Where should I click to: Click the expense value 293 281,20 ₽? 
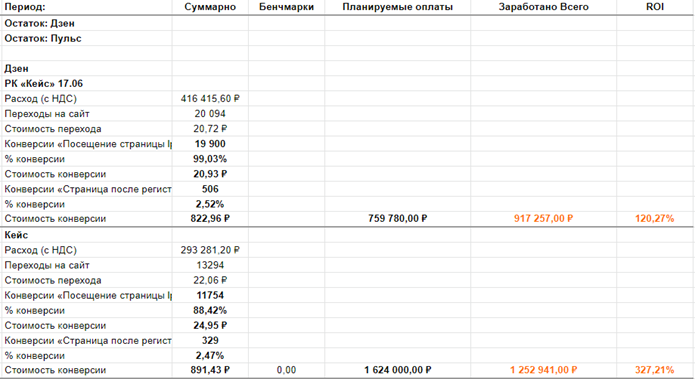210,250
